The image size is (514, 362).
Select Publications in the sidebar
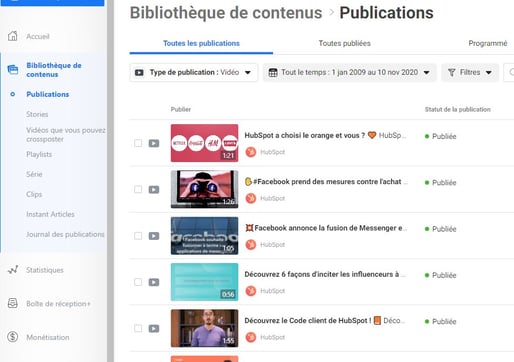(x=48, y=94)
